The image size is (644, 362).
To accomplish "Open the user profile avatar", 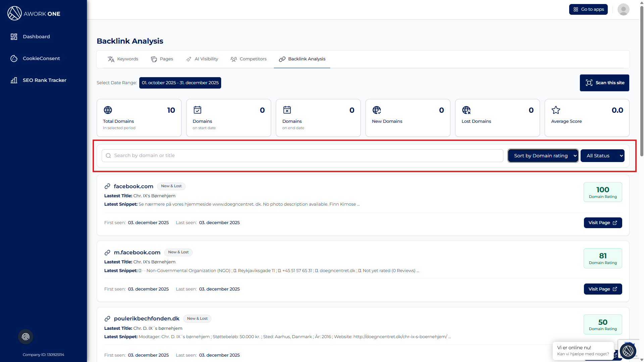I will pos(623,9).
